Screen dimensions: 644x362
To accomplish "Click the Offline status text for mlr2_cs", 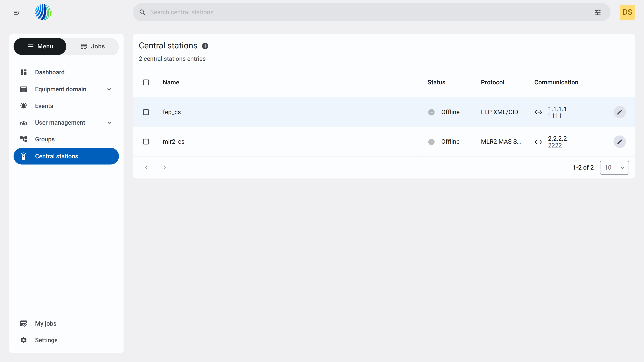I will (450, 142).
